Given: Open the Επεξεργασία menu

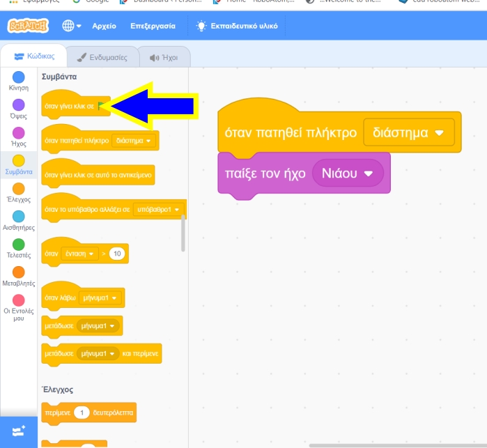Looking at the screenshot, I should (x=153, y=26).
